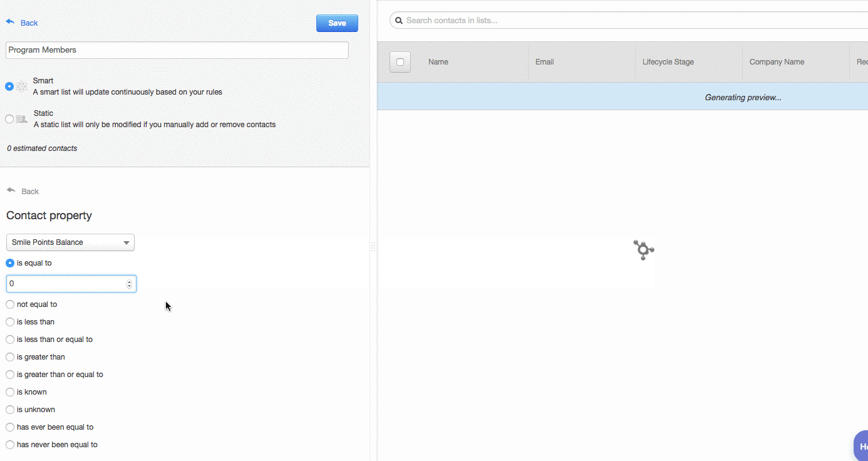
Task: Choose 'is greater than or equal to'
Action: click(x=10, y=375)
